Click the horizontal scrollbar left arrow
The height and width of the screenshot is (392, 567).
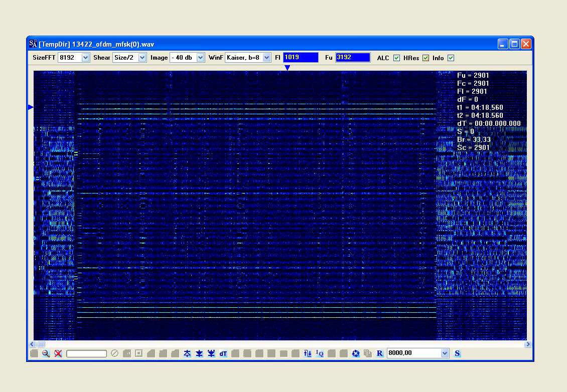coord(32,344)
